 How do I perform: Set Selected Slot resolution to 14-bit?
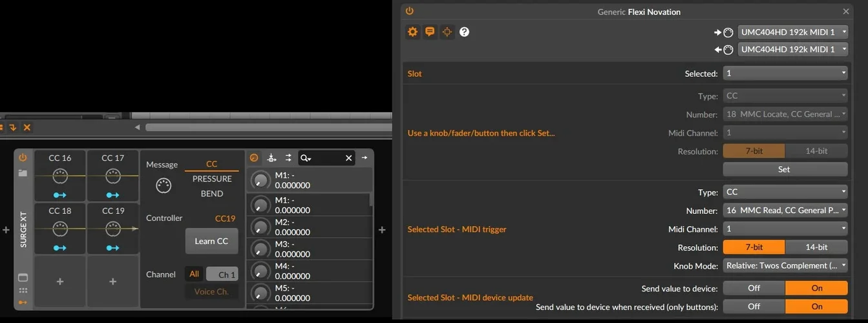(816, 247)
